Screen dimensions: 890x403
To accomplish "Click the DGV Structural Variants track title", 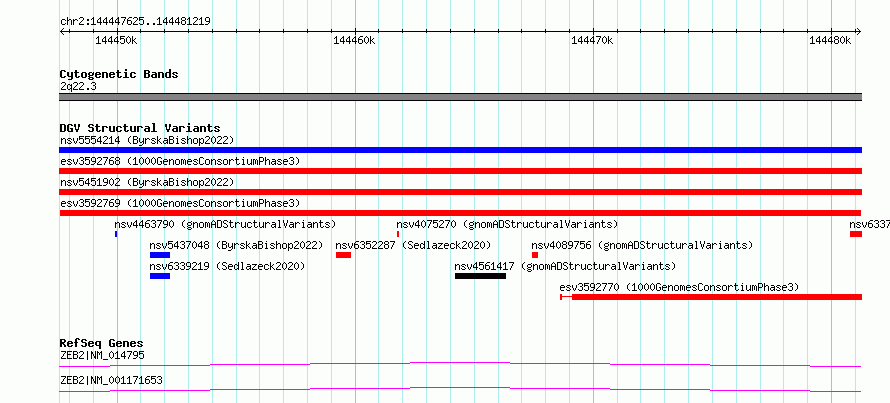I will [x=140, y=128].
